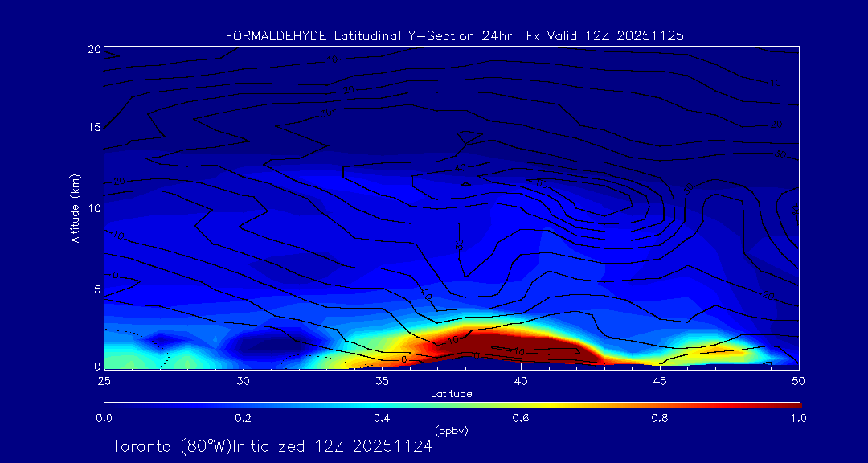
Task: Click the 'Fx Valid 12Z 20251125' text
Action: 606,36
